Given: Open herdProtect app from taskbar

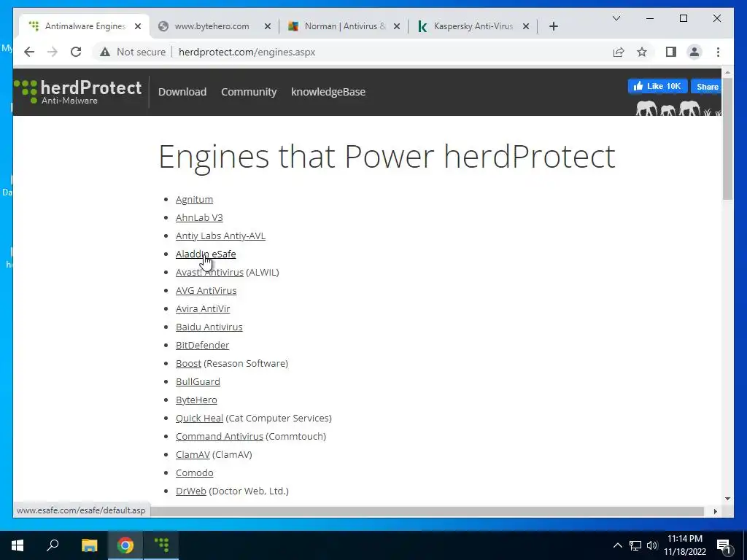Looking at the screenshot, I should 161,545.
